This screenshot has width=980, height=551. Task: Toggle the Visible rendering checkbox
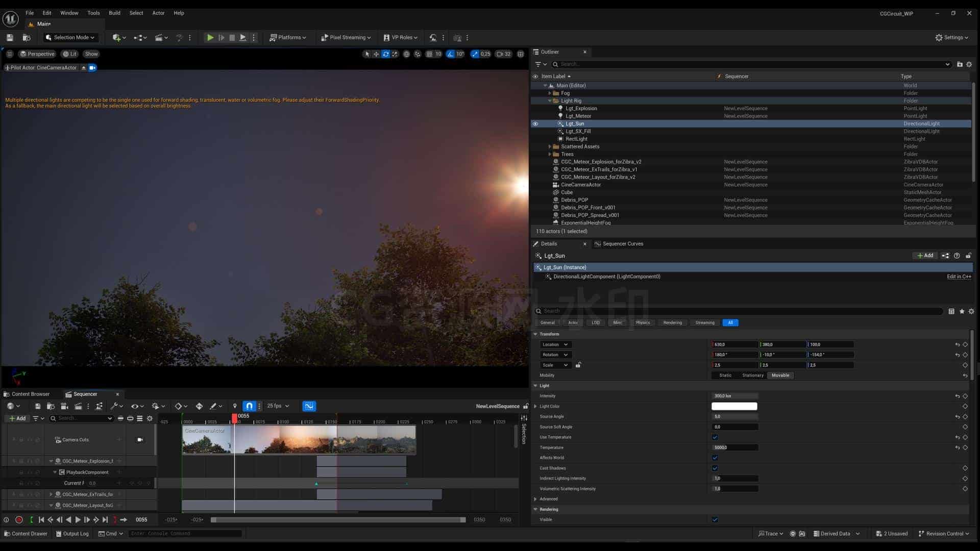click(715, 520)
